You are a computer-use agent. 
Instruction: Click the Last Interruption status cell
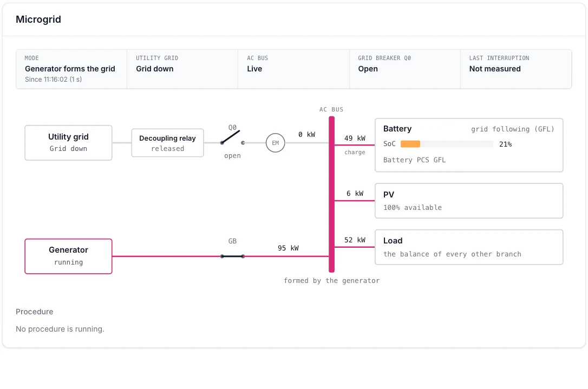pos(516,69)
